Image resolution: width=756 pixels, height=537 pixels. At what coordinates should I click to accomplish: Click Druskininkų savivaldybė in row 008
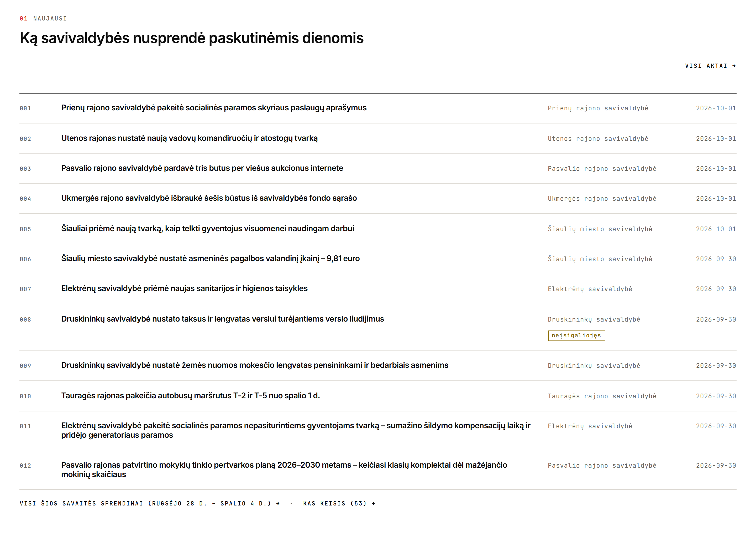(594, 319)
